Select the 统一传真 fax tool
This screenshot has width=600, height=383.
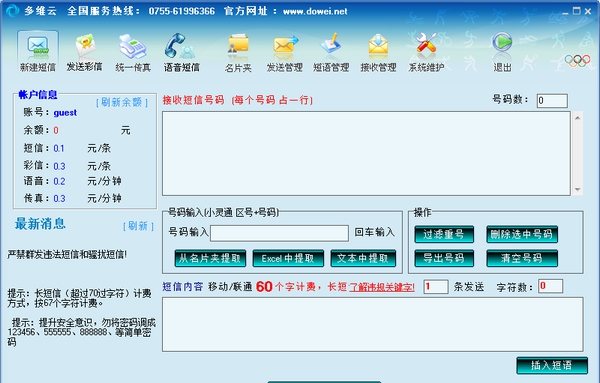133,52
